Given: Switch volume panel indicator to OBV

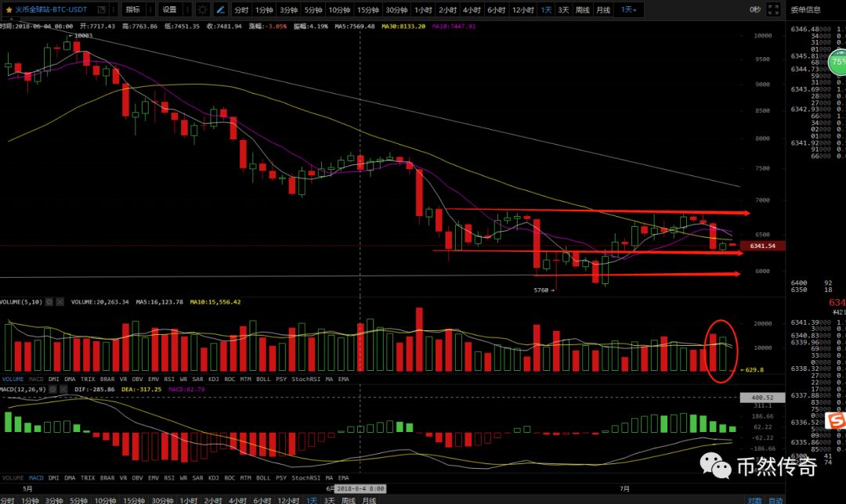Looking at the screenshot, I should point(138,379).
